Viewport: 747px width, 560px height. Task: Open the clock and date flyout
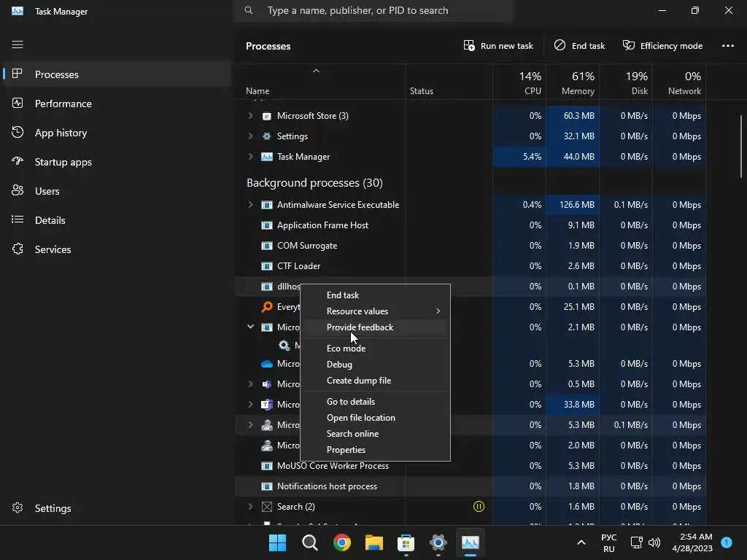point(692,542)
